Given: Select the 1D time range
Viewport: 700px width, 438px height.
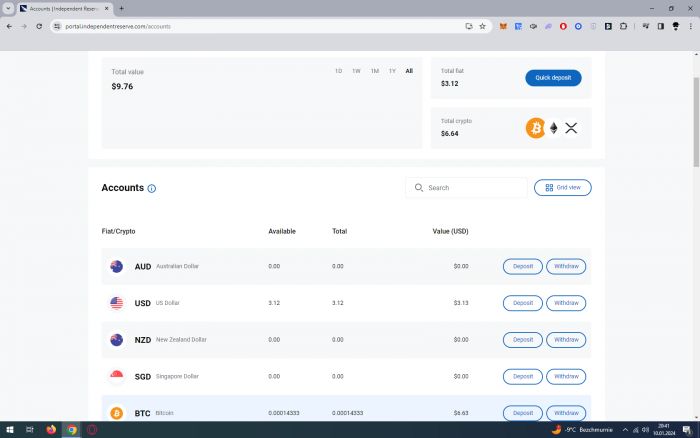Looking at the screenshot, I should 338,71.
